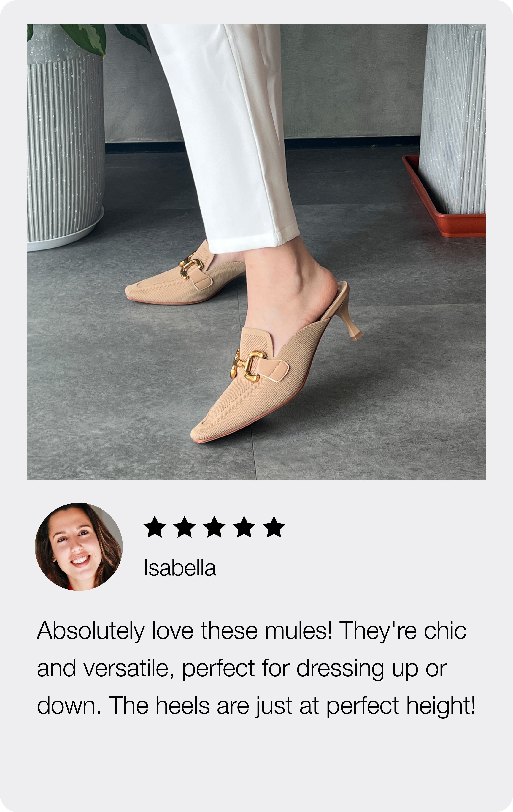Click the first rating star

[x=155, y=527]
